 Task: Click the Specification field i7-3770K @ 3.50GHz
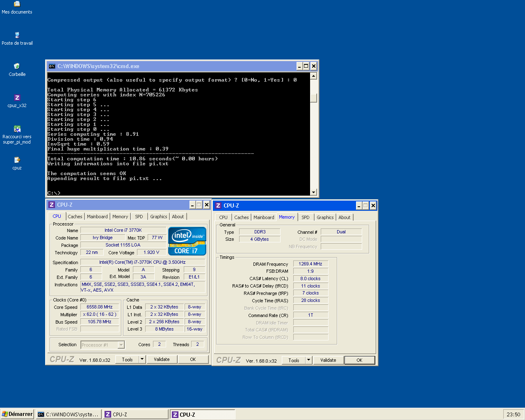click(x=142, y=262)
